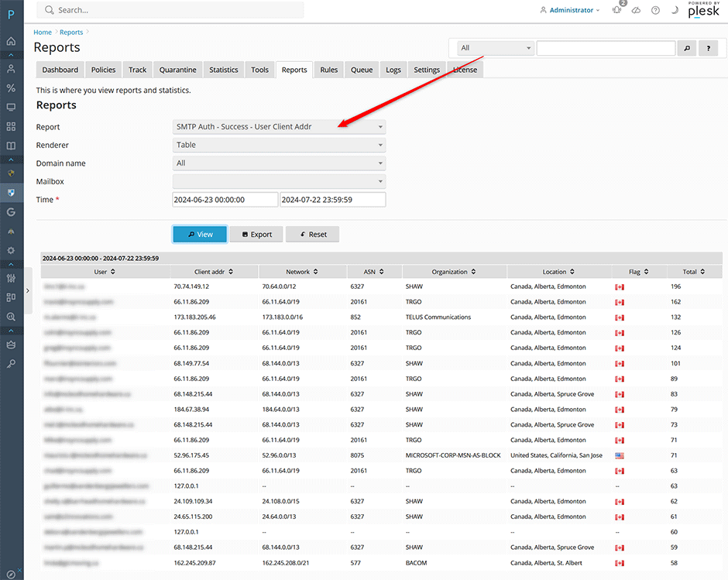This screenshot has width=728, height=580.
Task: Open the Administrator account menu
Action: click(x=570, y=10)
